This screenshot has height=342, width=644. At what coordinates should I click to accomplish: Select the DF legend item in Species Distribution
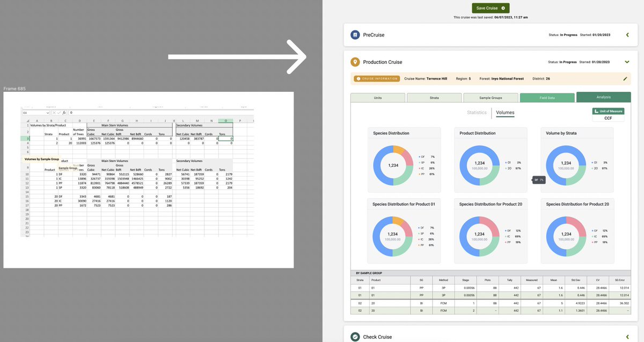point(422,157)
